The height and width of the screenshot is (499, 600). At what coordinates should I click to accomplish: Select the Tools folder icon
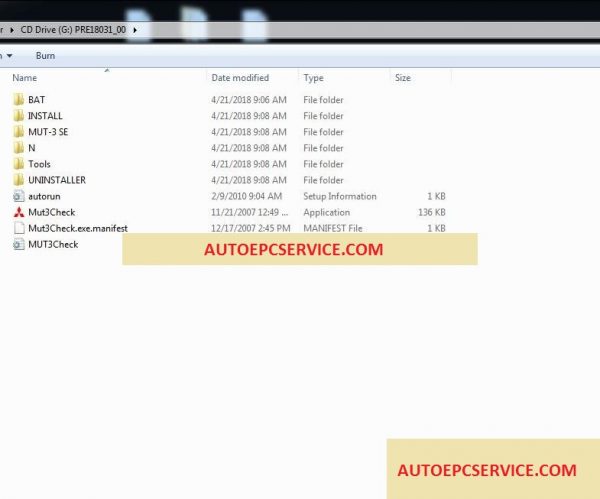point(18,164)
